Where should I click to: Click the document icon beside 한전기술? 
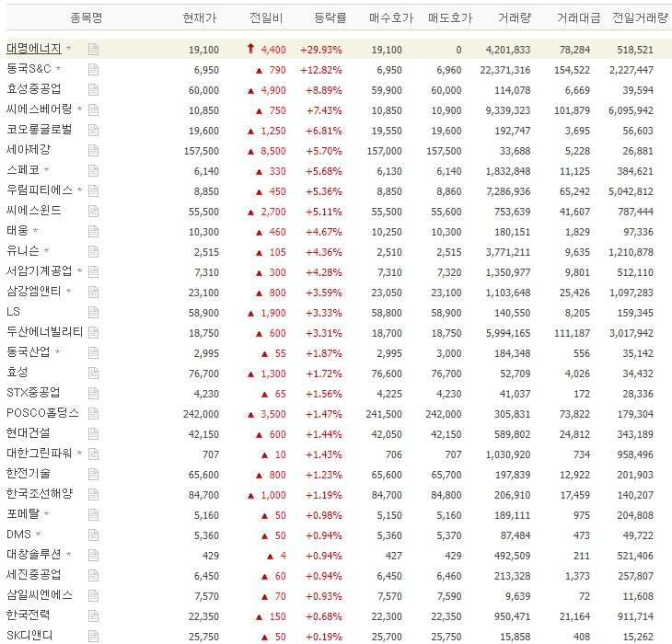[x=93, y=475]
